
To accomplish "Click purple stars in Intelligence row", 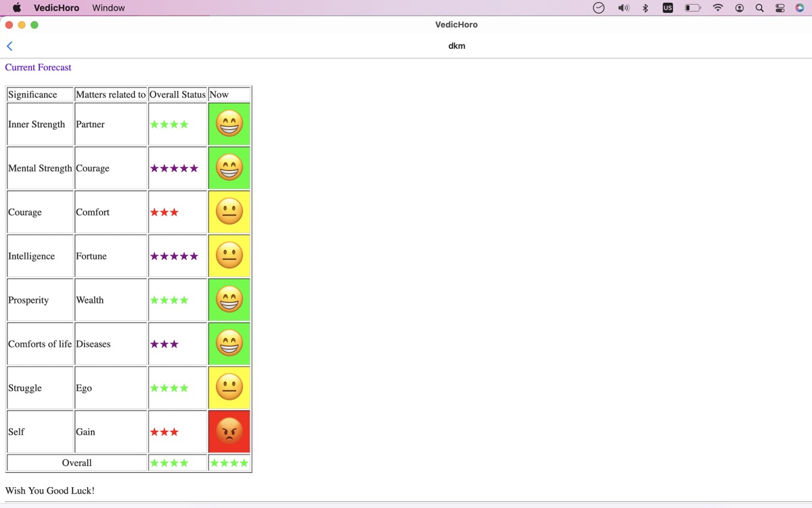I will pyautogui.click(x=174, y=256).
